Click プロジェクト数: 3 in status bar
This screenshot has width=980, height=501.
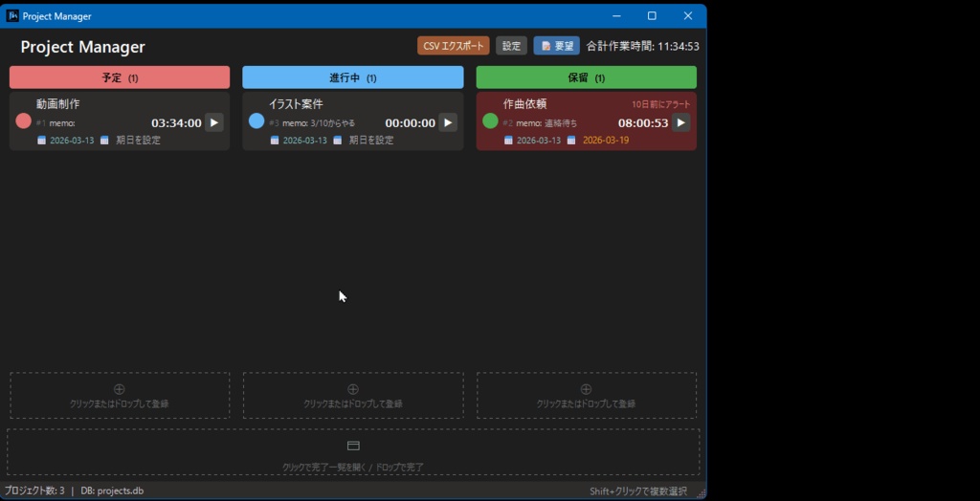(x=34, y=491)
